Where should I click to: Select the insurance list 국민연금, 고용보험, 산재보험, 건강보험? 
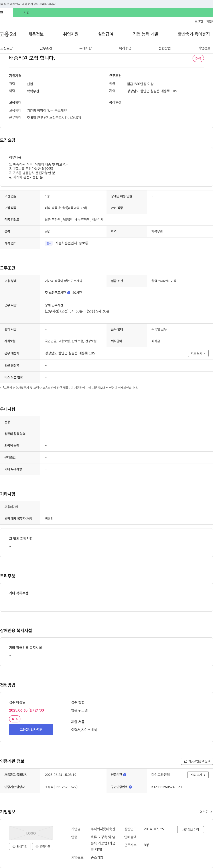[71, 341]
